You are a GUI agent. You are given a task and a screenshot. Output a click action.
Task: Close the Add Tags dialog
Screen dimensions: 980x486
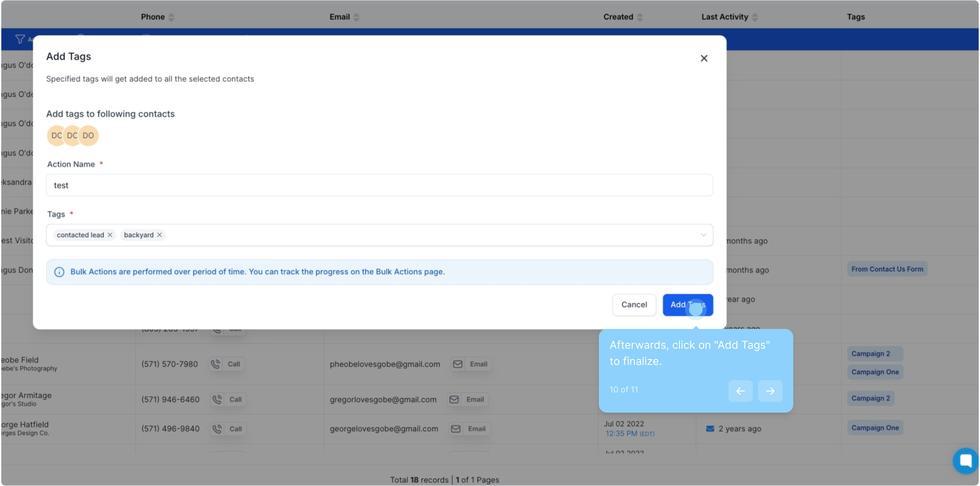tap(704, 58)
